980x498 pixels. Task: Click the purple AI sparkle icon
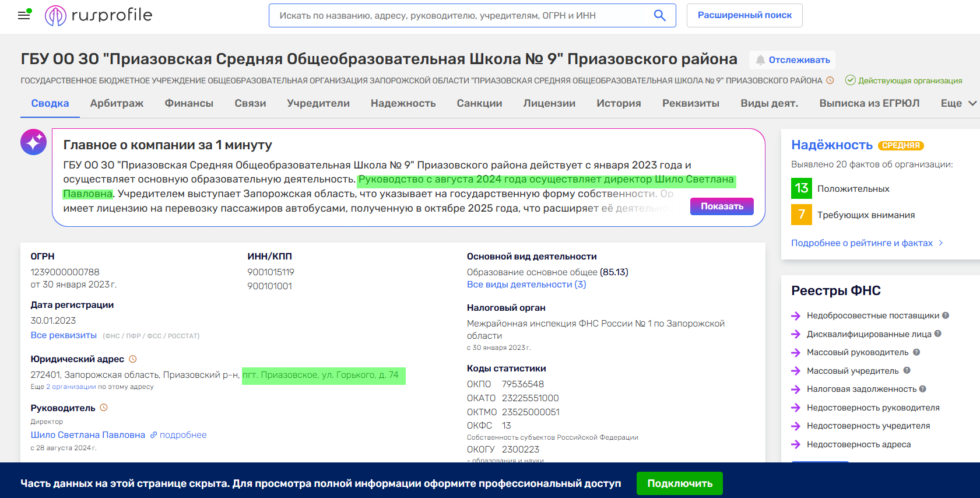pos(33,142)
